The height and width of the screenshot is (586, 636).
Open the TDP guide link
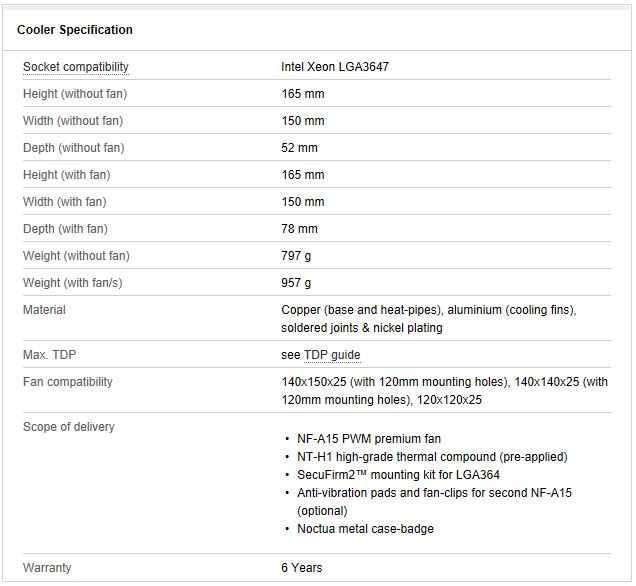pos(332,355)
